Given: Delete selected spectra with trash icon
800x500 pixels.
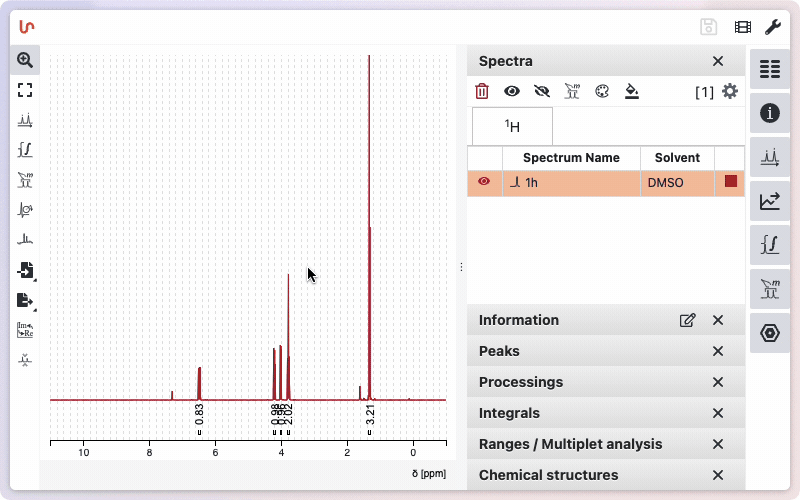Looking at the screenshot, I should [x=482, y=91].
